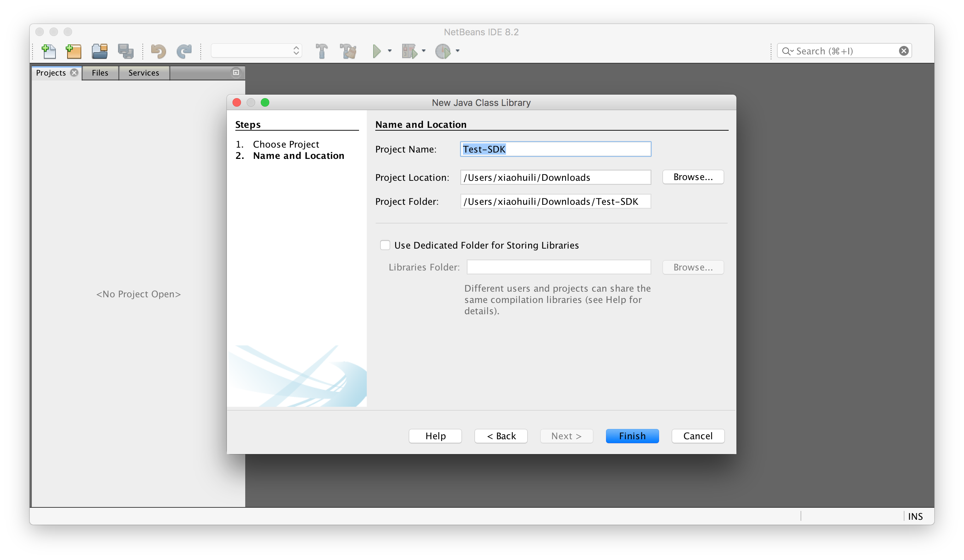The width and height of the screenshot is (964, 560).
Task: Minimize the Projects window group
Action: coord(236,72)
